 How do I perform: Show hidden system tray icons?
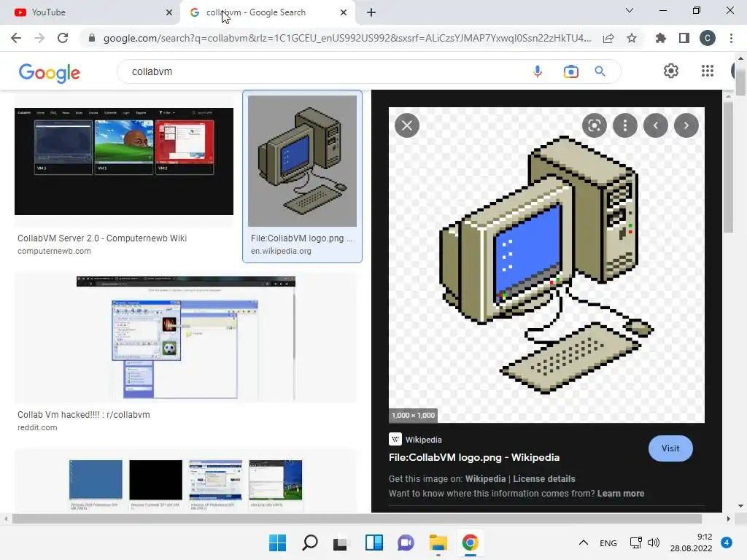584,542
